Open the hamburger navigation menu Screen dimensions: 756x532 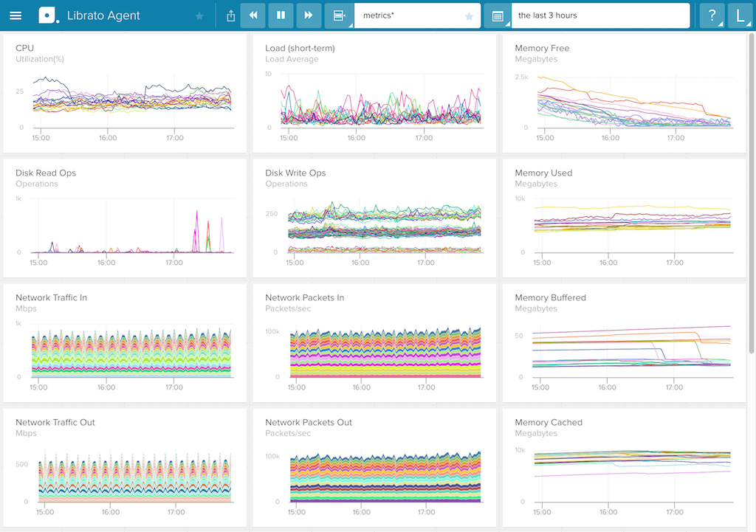(x=16, y=15)
